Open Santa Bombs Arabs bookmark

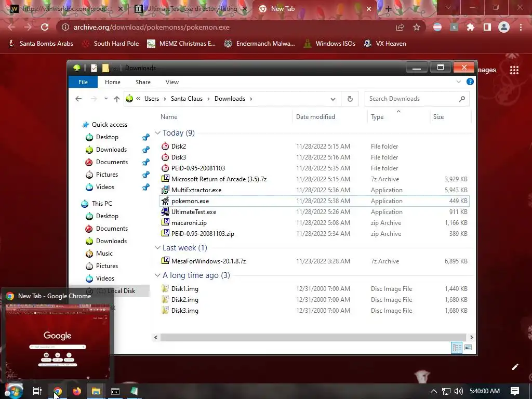point(41,44)
